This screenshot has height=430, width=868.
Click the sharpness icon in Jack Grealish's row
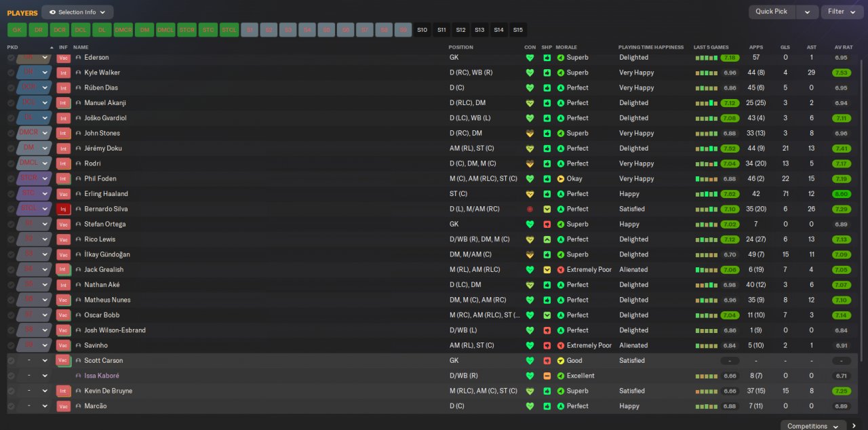[x=547, y=269]
